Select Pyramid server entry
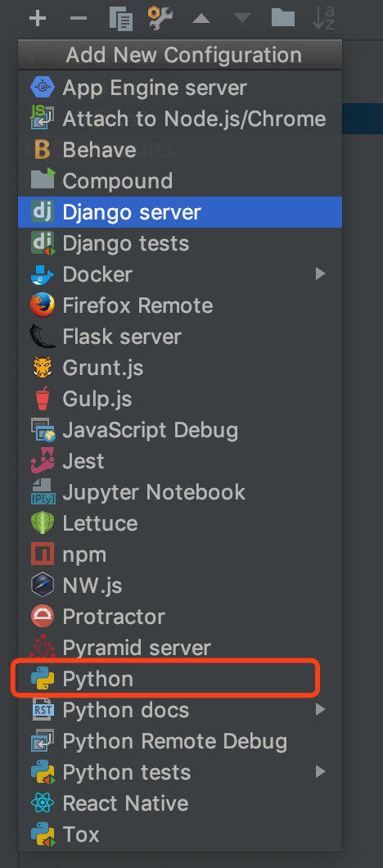This screenshot has width=383, height=868. (180, 648)
